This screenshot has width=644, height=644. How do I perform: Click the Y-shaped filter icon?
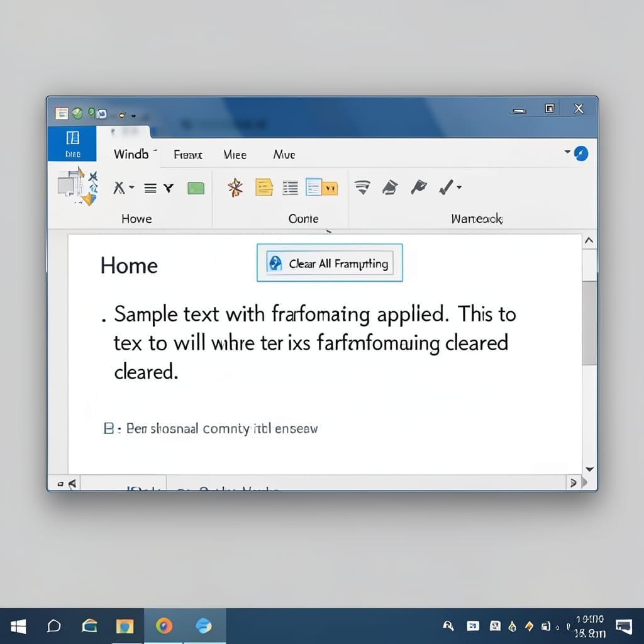tap(169, 188)
